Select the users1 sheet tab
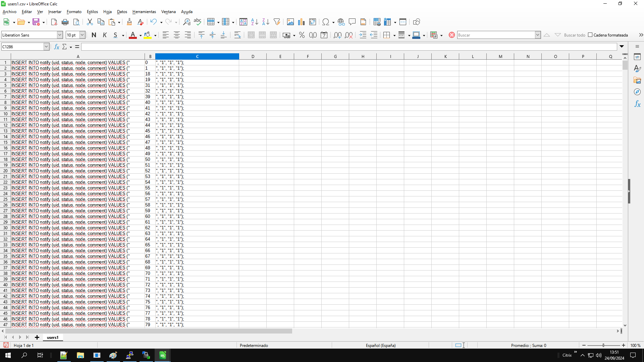Image resolution: width=644 pixels, height=362 pixels. (x=53, y=338)
